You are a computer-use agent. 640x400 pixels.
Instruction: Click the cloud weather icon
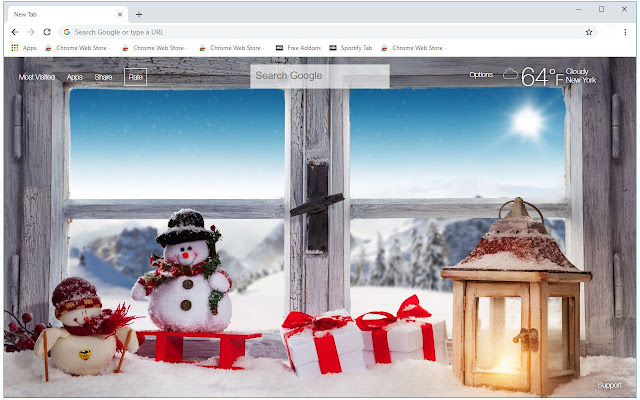[510, 74]
